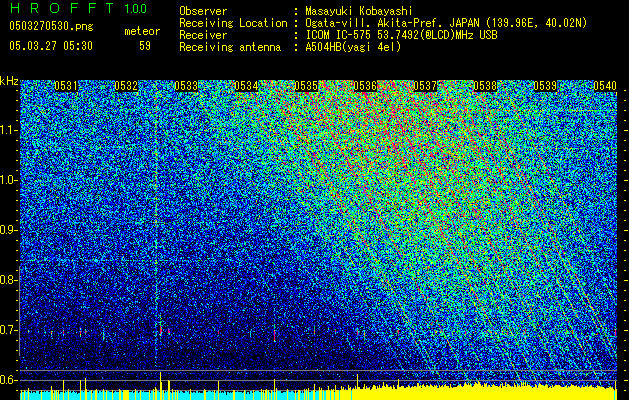Click the 0531 time marker

coord(66,86)
